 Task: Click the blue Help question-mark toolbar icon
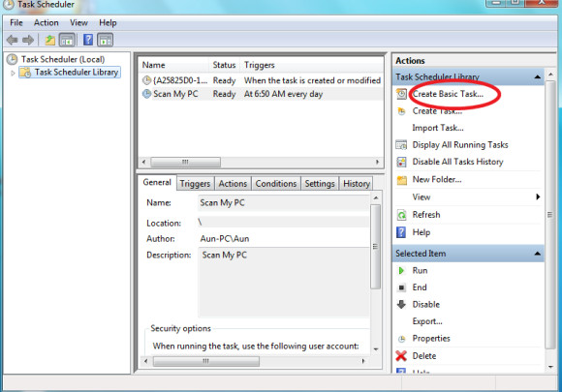88,40
